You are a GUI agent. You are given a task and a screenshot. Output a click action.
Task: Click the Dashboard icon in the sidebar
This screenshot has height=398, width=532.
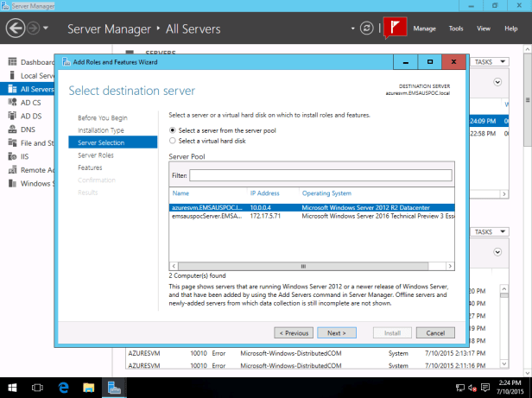12,62
